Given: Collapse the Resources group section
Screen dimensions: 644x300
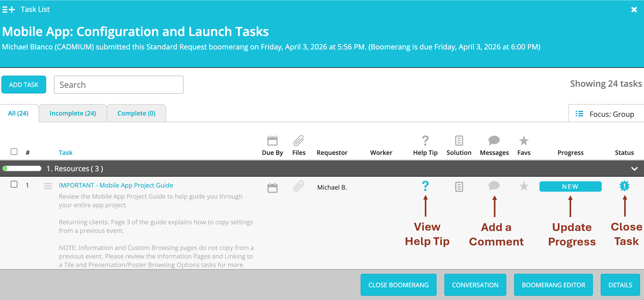Looking at the screenshot, I should (x=634, y=169).
